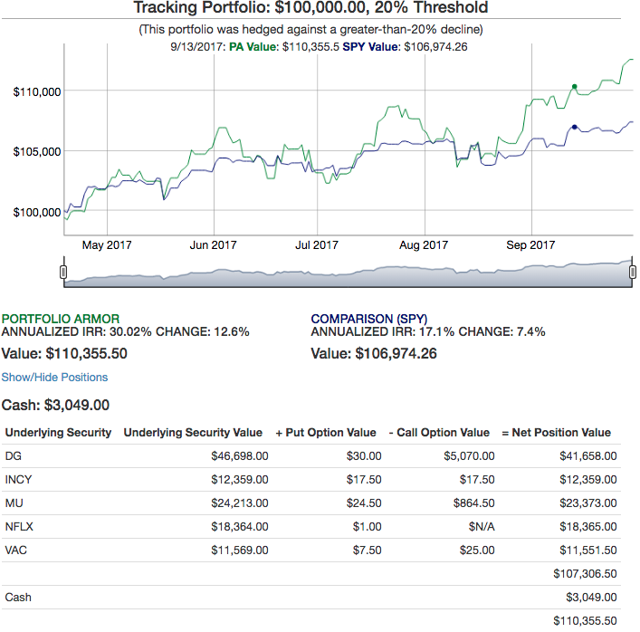Click the Sep 2017 axis label
This screenshot has height=632, width=640.
tap(531, 245)
